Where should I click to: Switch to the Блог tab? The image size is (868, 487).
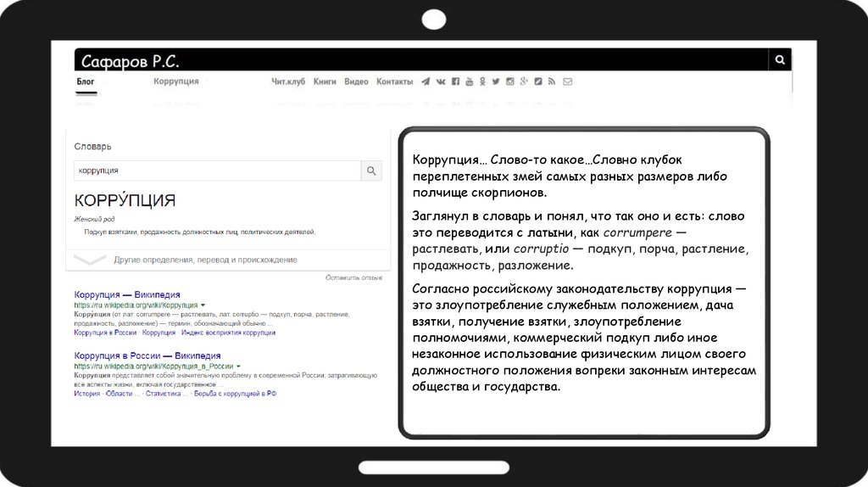pyautogui.click(x=85, y=81)
